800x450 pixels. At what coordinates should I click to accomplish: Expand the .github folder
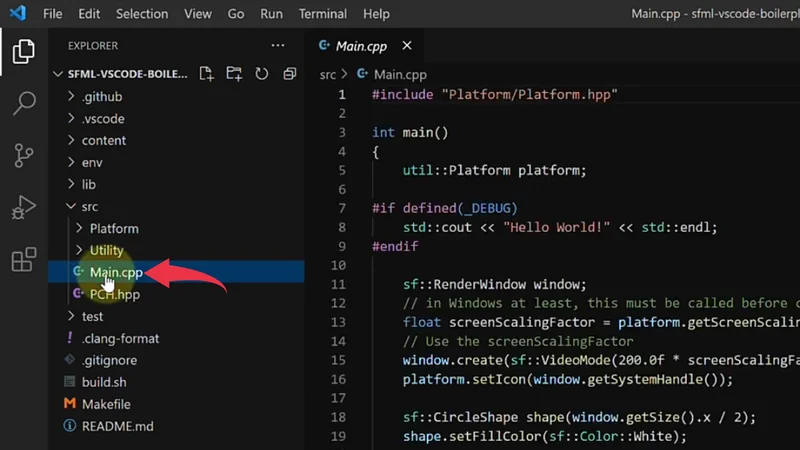pos(101,97)
